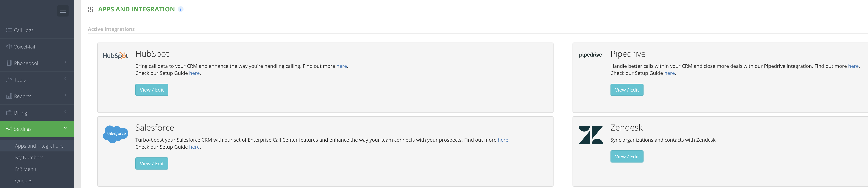Click the Settings sliders icon in sidebar
The width and height of the screenshot is (868, 188).
pos(9,129)
